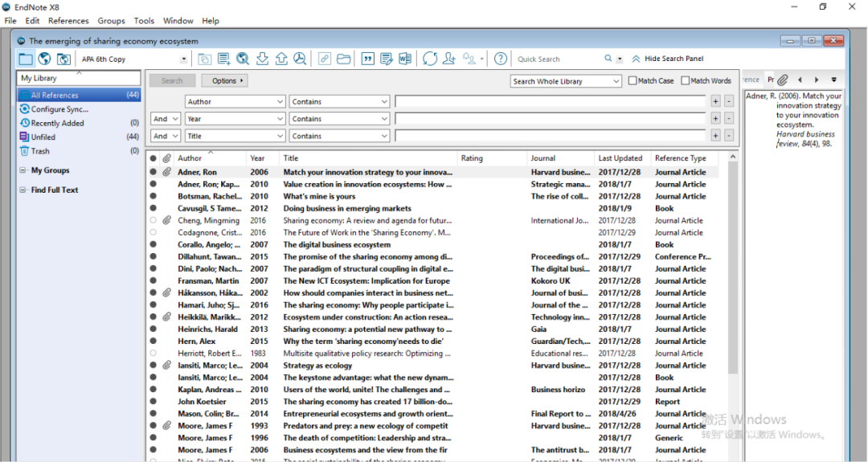
Task: Toggle read status dot for Adner, Ron 2006
Action: point(154,172)
